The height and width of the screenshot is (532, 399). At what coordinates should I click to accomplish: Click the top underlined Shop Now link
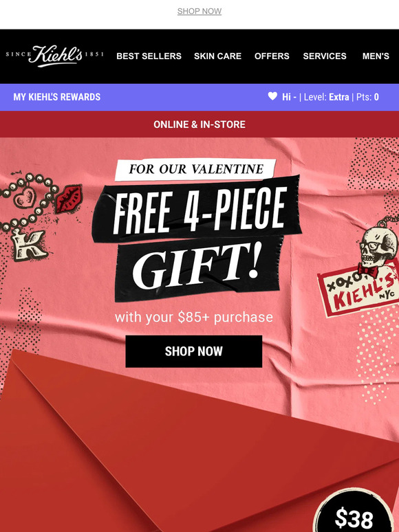click(x=199, y=11)
